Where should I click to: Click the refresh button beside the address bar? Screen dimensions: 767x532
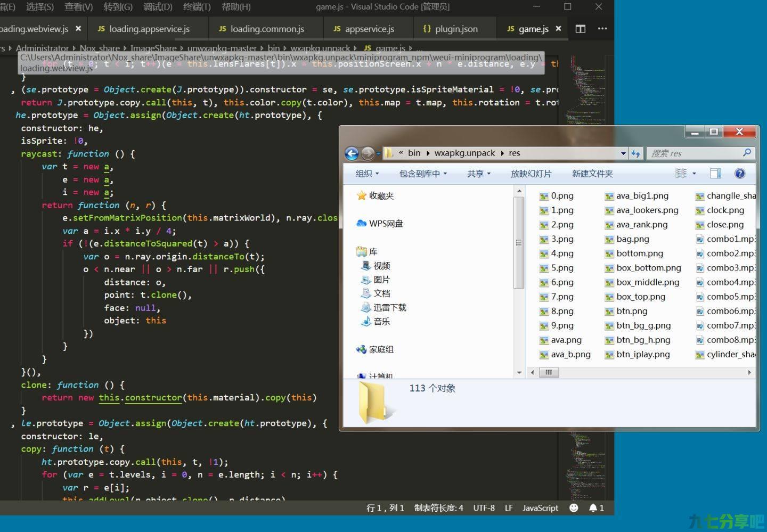[x=635, y=153]
